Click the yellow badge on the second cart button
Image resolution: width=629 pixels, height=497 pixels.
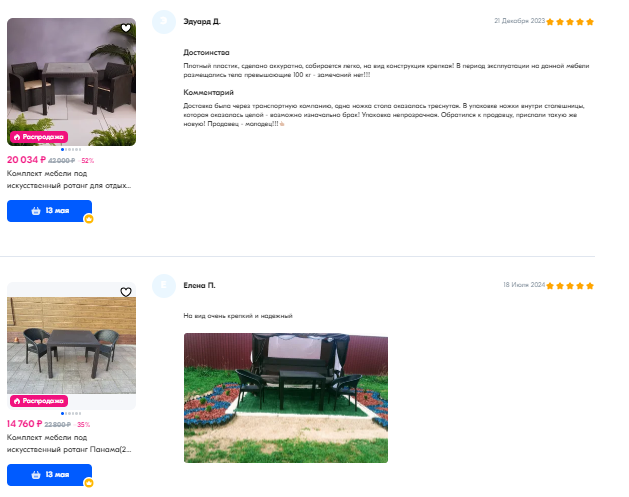pos(89,483)
